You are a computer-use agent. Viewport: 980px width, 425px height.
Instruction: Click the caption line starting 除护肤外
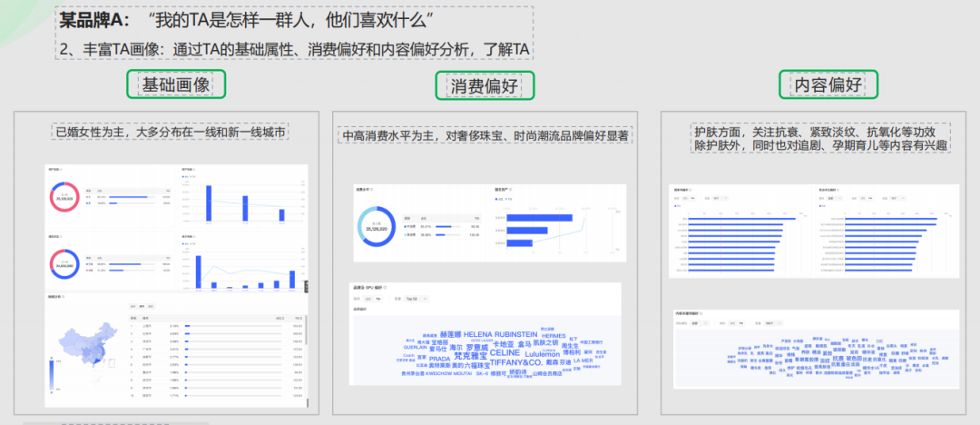pos(821,145)
